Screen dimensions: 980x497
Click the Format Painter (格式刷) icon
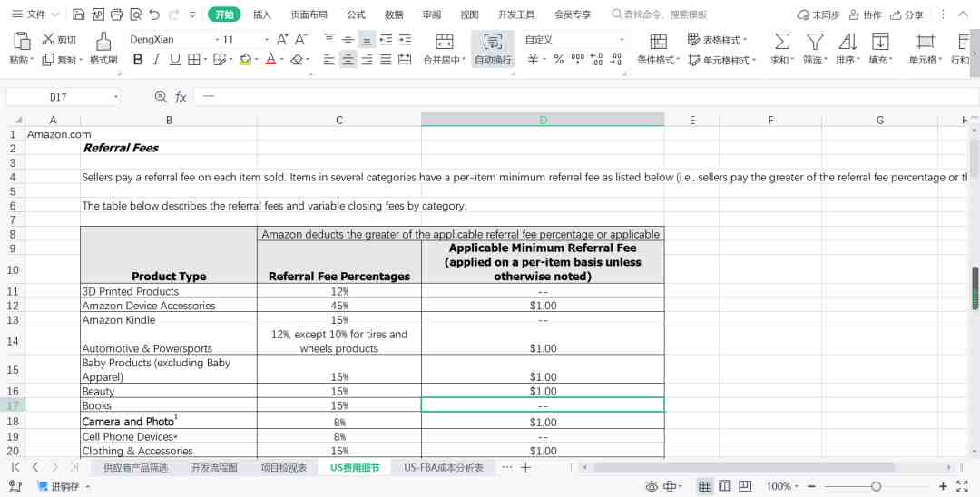pos(103,41)
